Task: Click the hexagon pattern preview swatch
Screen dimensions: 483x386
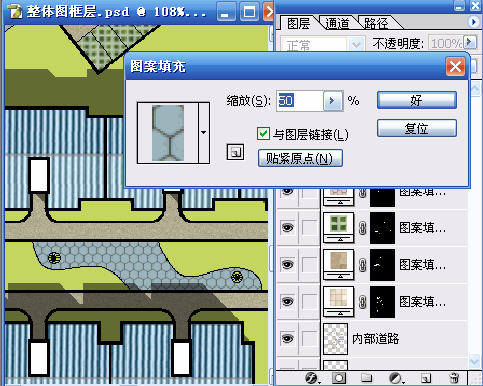Action: point(168,133)
